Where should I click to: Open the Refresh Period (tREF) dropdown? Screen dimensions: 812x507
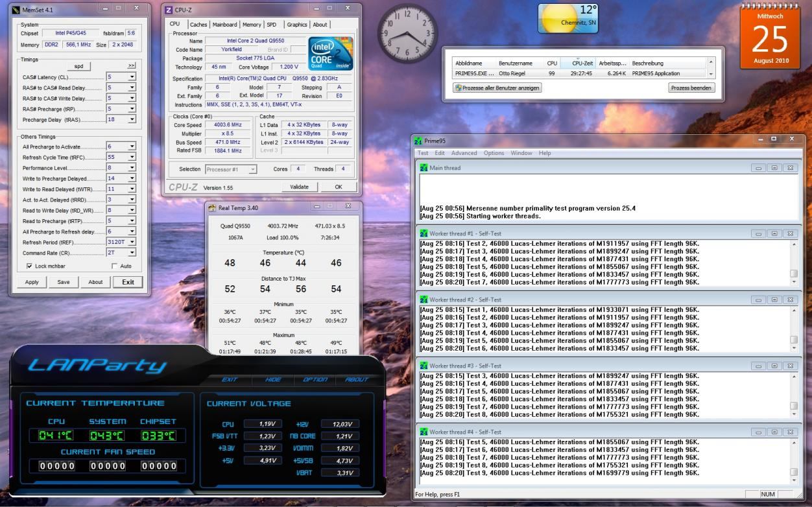tap(132, 242)
